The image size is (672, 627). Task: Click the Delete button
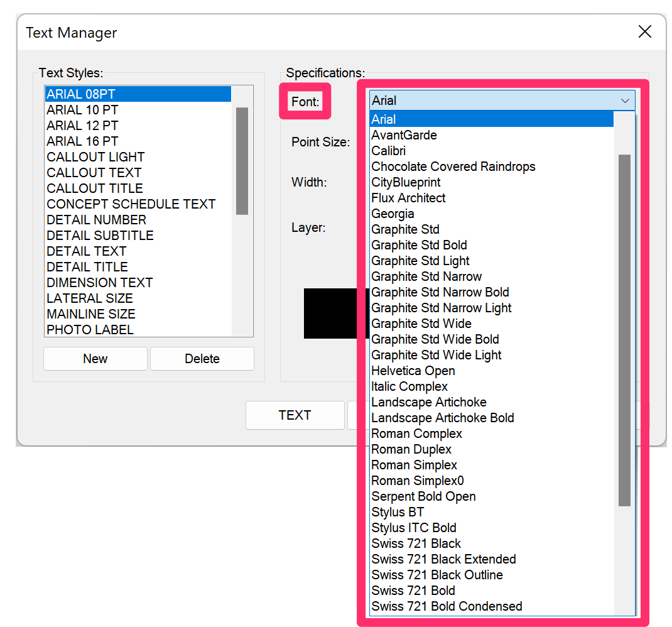pos(202,359)
